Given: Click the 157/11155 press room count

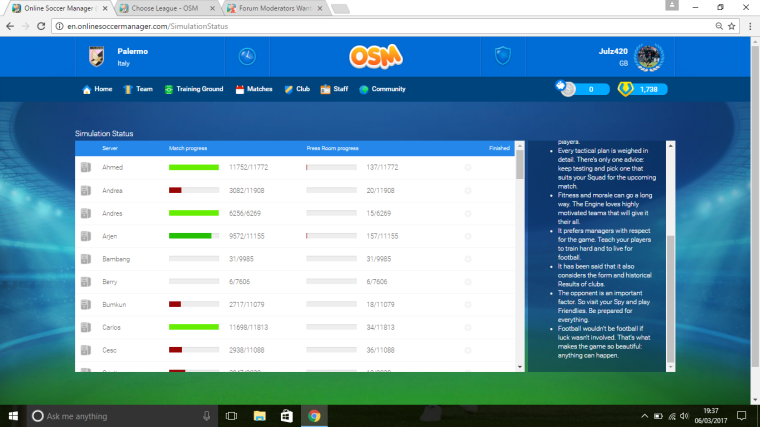Looking at the screenshot, I should [382, 236].
